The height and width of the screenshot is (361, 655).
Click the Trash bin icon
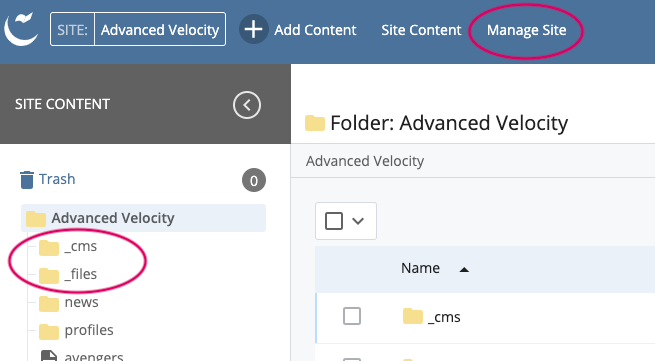click(27, 180)
